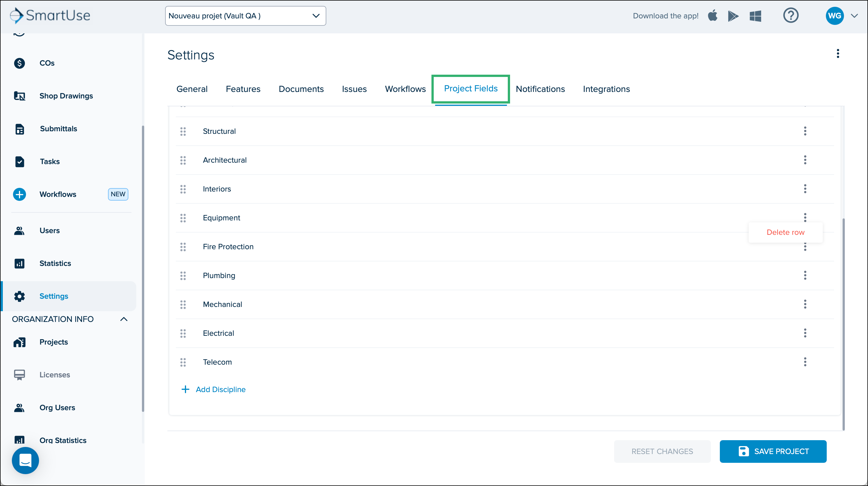
Task: Click the Google Play download icon
Action: pos(733,16)
